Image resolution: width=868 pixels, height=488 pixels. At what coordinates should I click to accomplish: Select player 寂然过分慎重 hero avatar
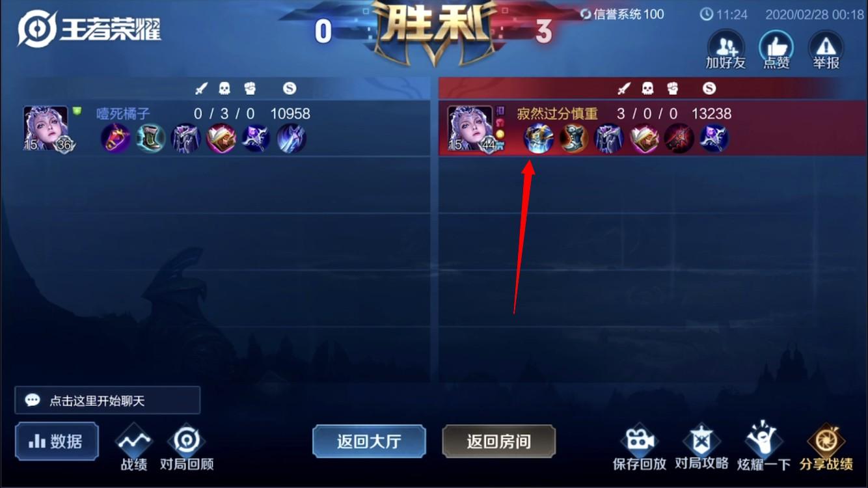[470, 128]
